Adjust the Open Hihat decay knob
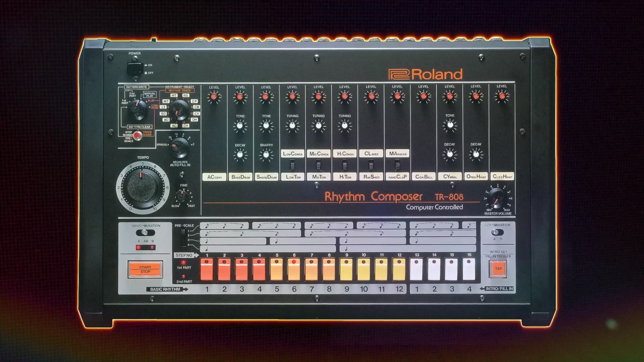 coord(476,154)
